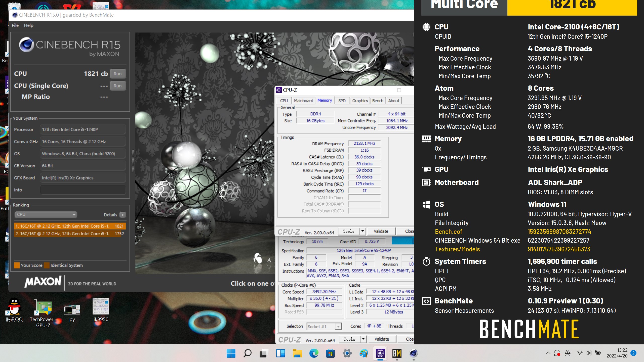Open TechPowerUp GPU-Z desktop shortcut
The image size is (644, 362).
(43, 313)
